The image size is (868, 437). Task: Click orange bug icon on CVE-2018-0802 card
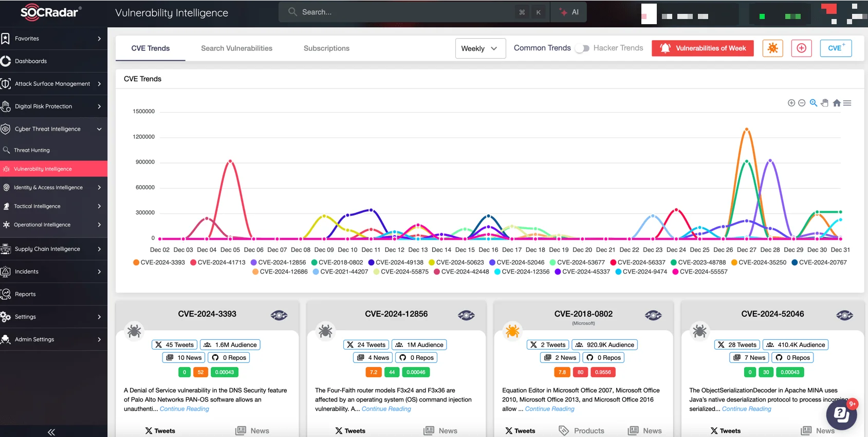point(512,331)
